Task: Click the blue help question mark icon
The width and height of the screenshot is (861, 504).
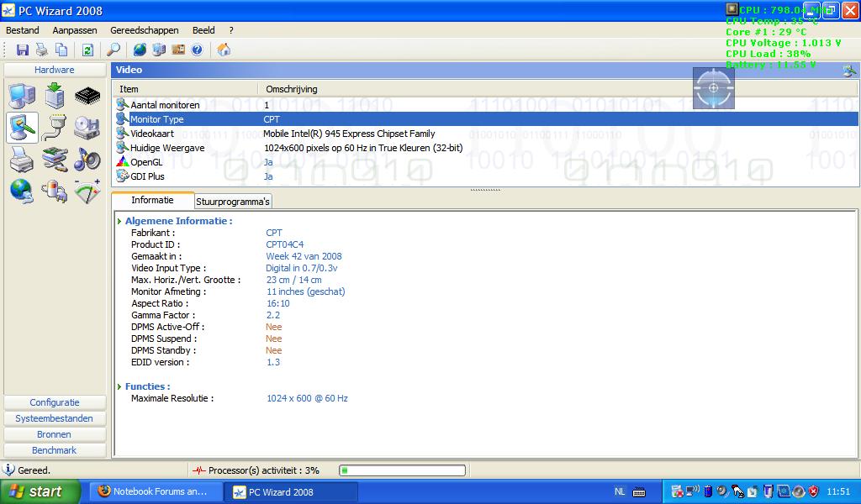Action: (x=197, y=50)
